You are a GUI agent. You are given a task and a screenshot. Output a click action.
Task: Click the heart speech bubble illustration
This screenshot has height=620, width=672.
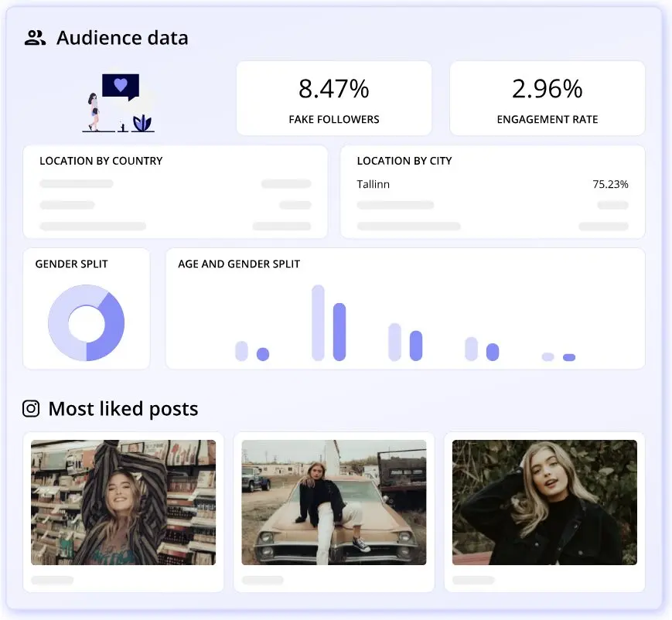tap(121, 86)
